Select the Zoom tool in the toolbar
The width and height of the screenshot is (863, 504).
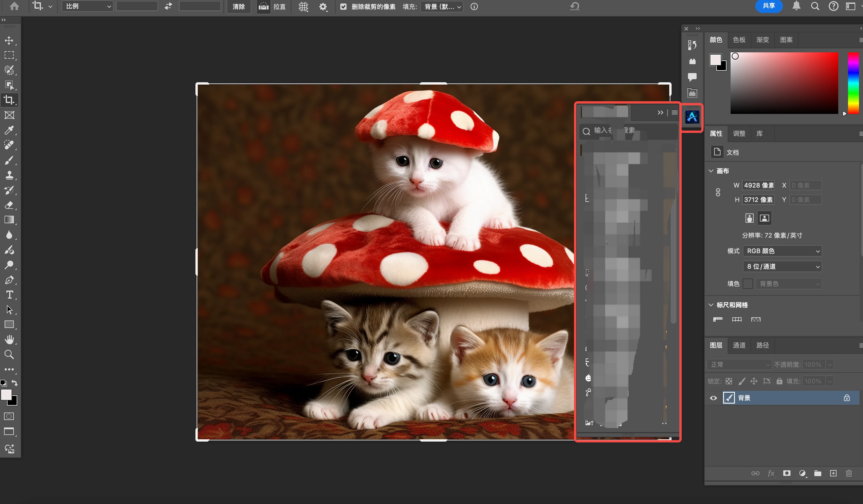(x=9, y=354)
